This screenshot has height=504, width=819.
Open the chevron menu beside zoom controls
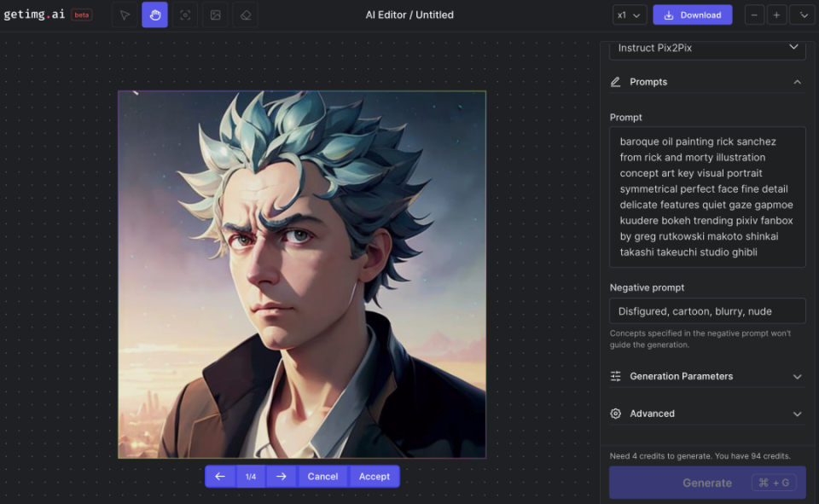(x=804, y=15)
